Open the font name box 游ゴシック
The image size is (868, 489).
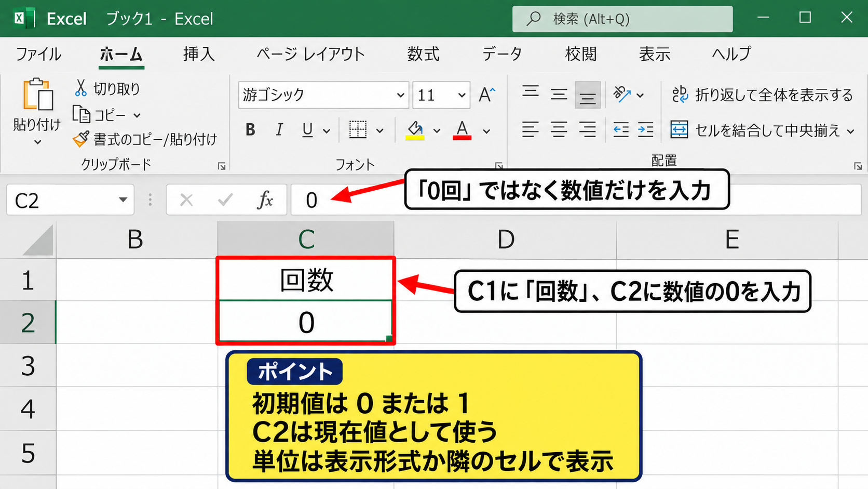323,95
